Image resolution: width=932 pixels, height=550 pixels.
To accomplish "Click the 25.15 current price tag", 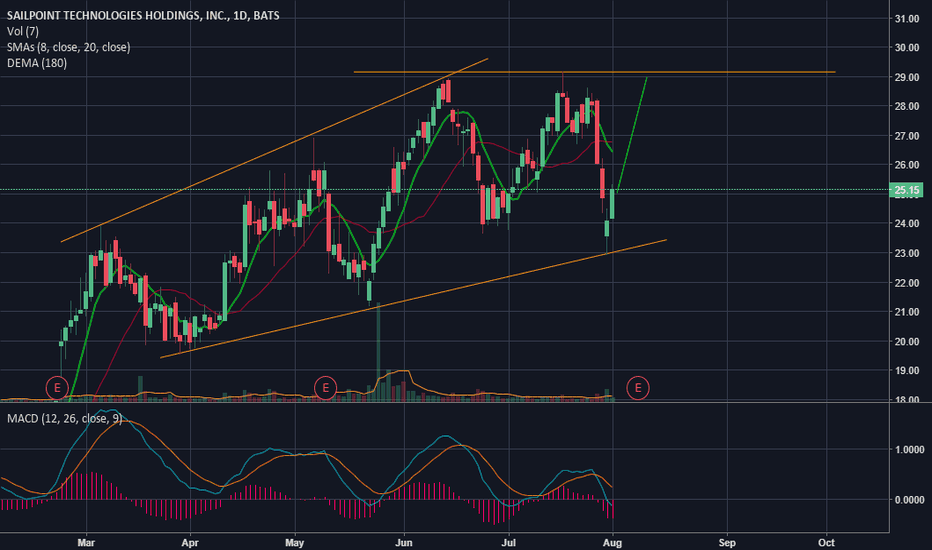I will click(906, 190).
